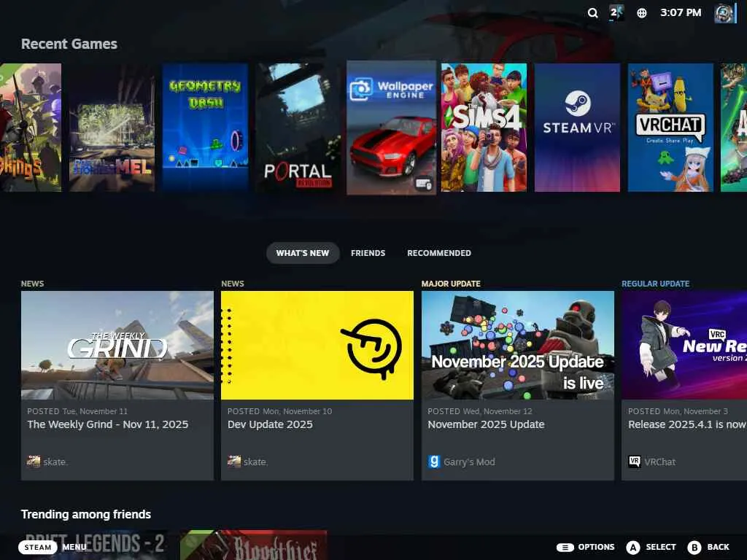Click the Options glyph icon
The image size is (747, 560).
(565, 547)
